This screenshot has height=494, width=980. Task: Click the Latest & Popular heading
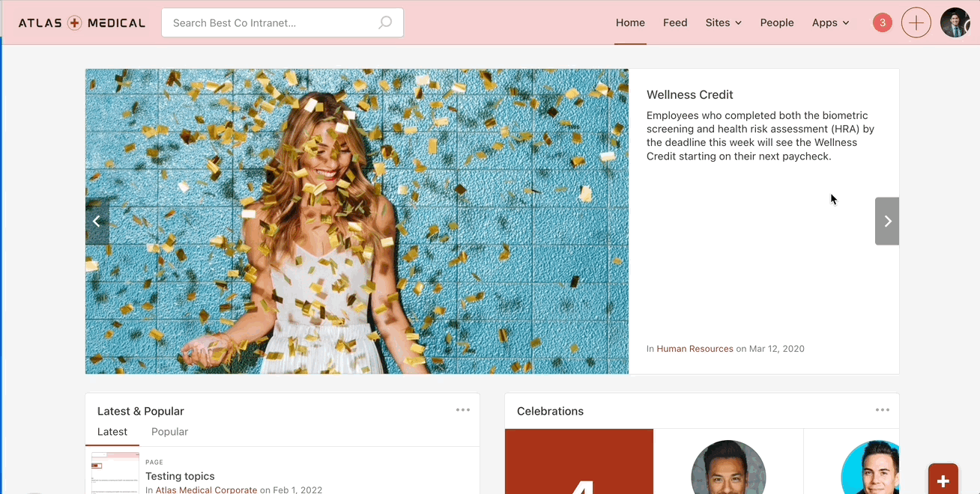(x=141, y=411)
